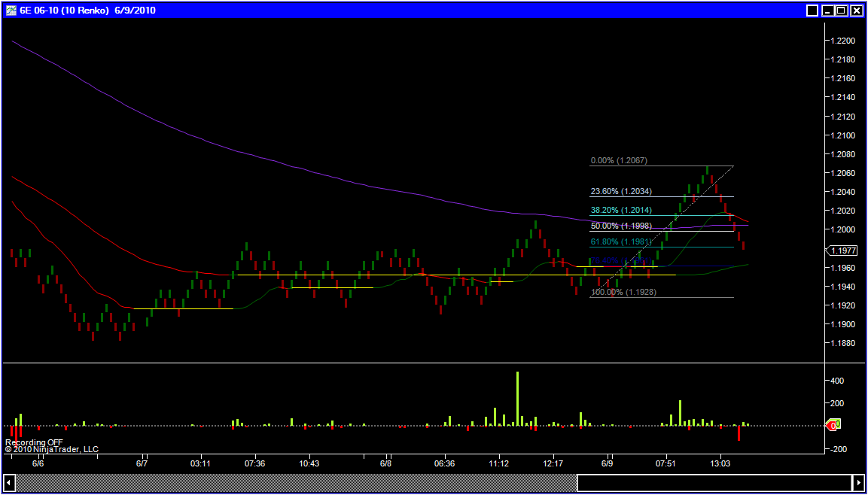Click the horizontal scrollbar right arrow
This screenshot has height=495, width=868.
[858, 483]
